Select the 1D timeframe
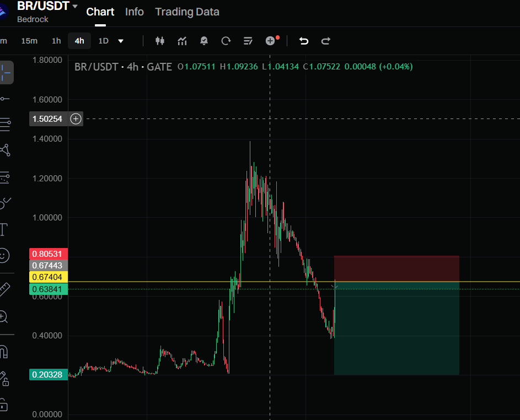520x420 pixels. point(104,41)
